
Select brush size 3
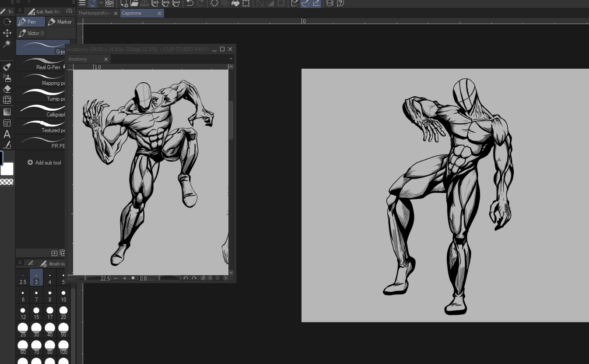pos(36,278)
